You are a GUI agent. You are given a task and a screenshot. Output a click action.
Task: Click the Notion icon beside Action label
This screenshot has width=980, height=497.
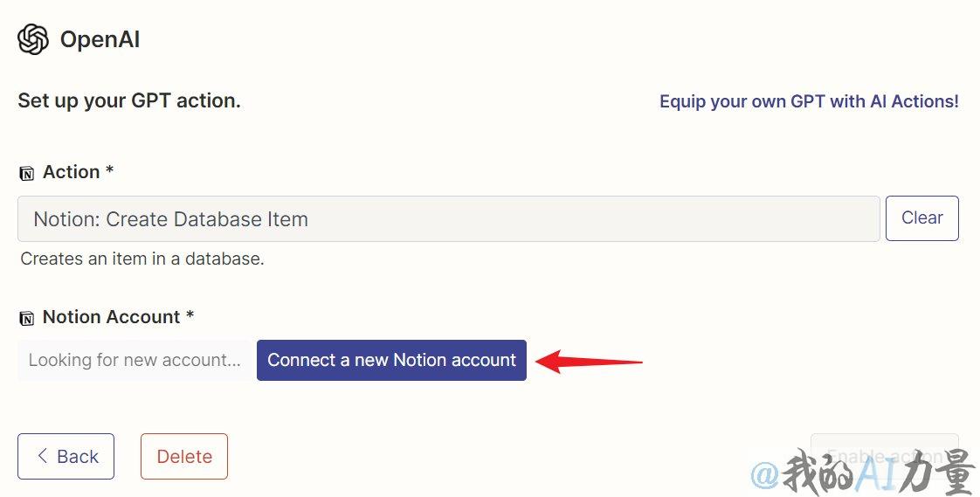tap(27, 173)
